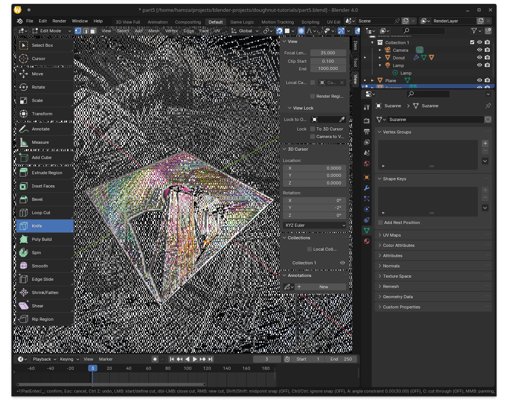508x420 pixels.
Task: Expand the UV Maps panel
Action: 433,235
